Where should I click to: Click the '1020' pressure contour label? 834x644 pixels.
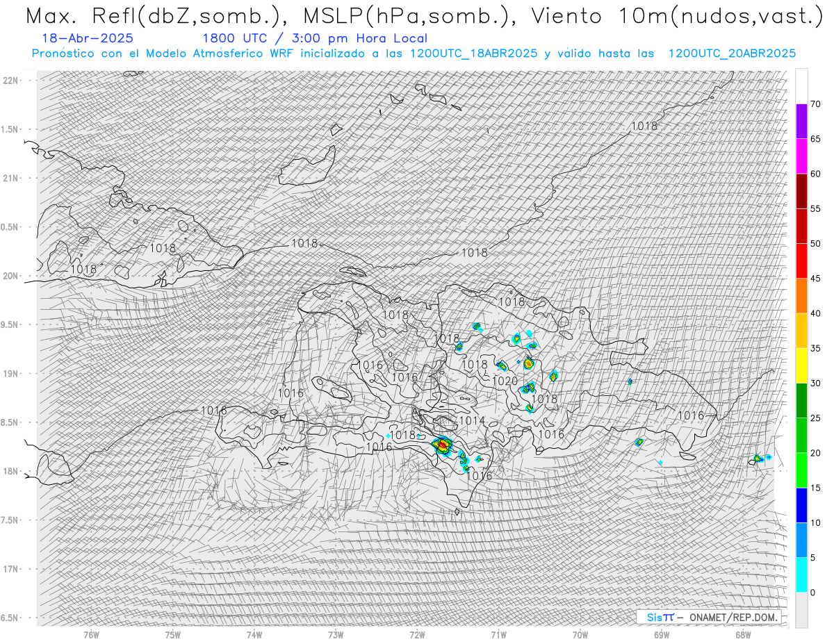pyautogui.click(x=505, y=381)
